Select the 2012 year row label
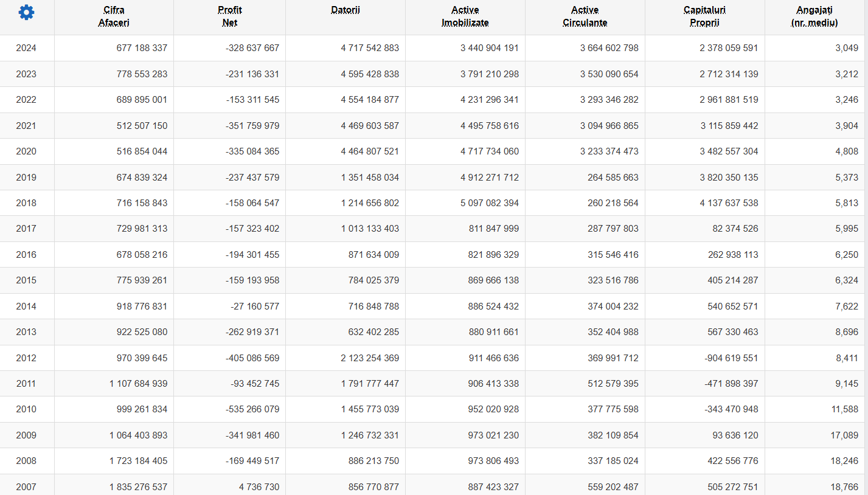 [x=26, y=358]
